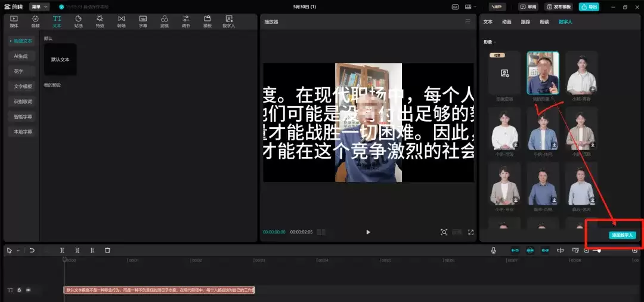This screenshot has height=302, width=644.
Task: Select the 形象定制 custom avatar card
Action: (x=505, y=73)
